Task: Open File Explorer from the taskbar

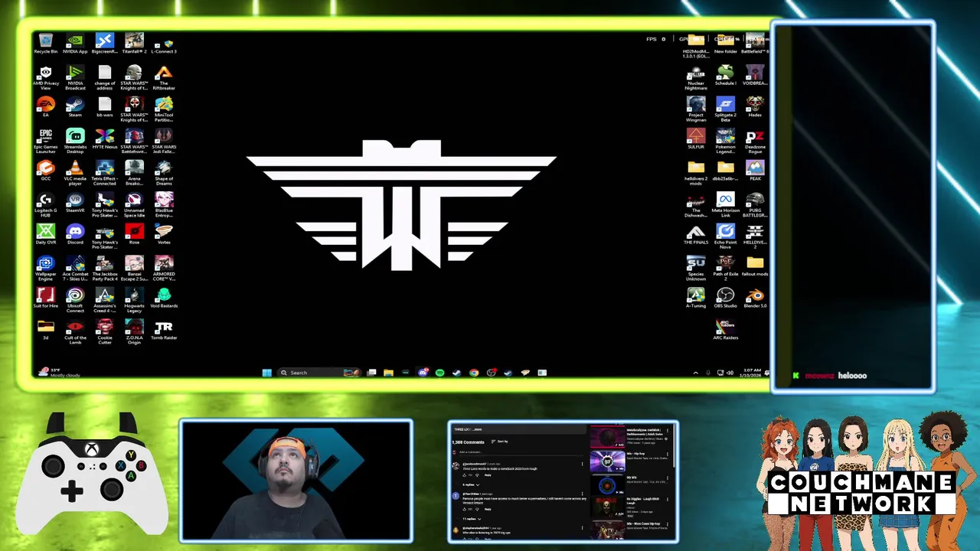Action: point(388,373)
